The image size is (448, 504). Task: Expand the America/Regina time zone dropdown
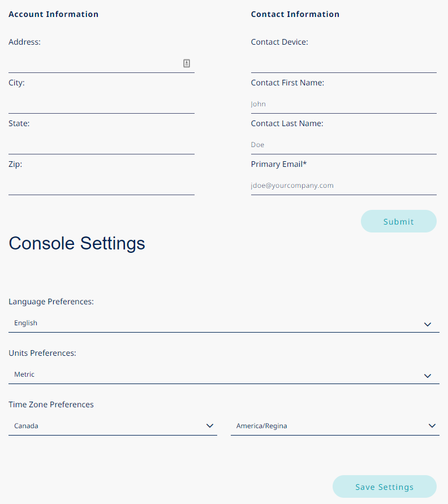[x=328, y=426]
